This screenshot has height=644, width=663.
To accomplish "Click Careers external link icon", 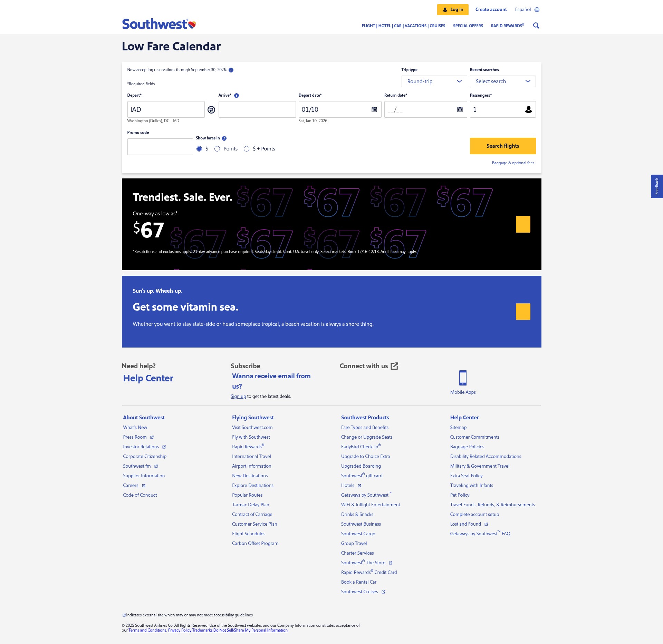I will point(144,486).
